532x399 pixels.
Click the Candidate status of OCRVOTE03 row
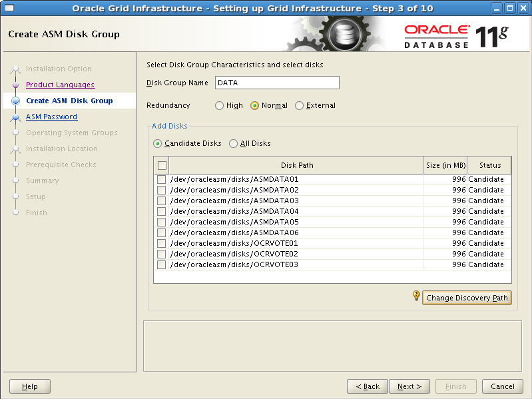486,264
